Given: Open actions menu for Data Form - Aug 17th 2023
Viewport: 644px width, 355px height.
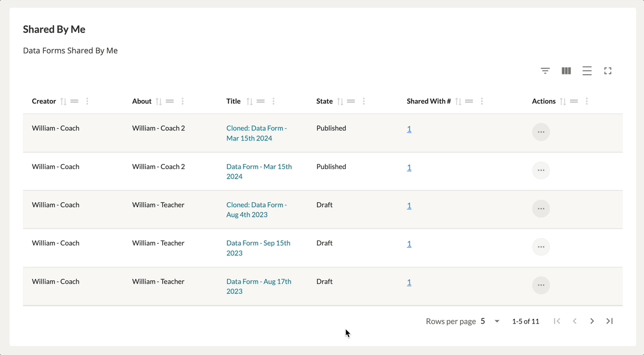Looking at the screenshot, I should coord(541,285).
